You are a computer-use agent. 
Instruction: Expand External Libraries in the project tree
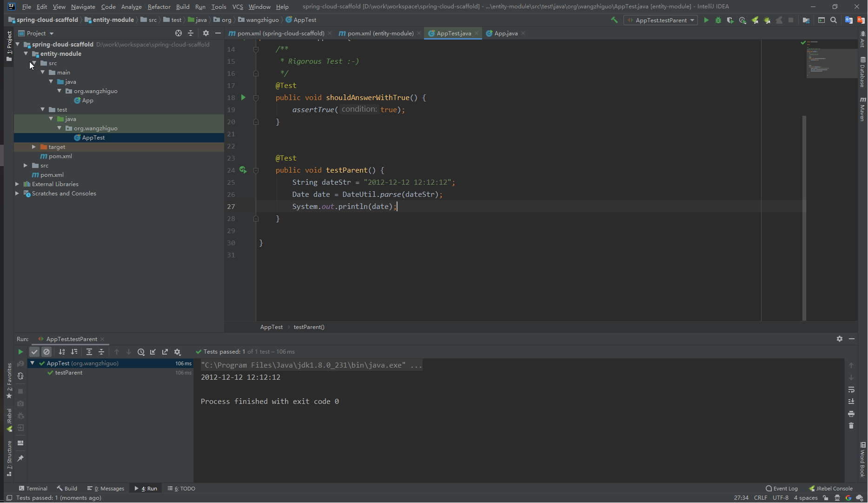[x=17, y=184]
